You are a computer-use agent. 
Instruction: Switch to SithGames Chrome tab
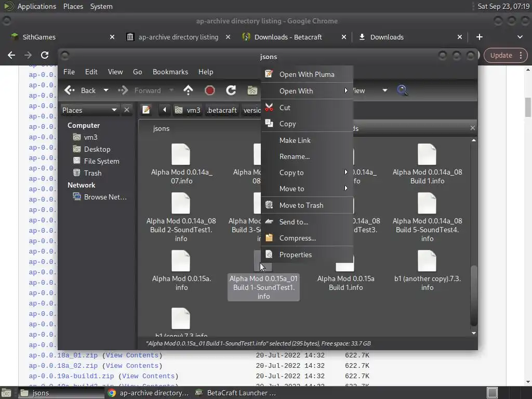click(x=63, y=37)
